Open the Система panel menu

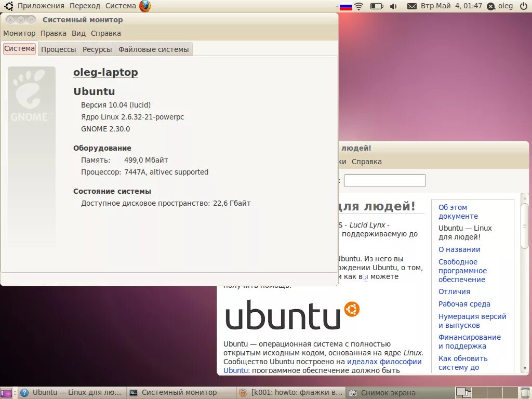121,6
